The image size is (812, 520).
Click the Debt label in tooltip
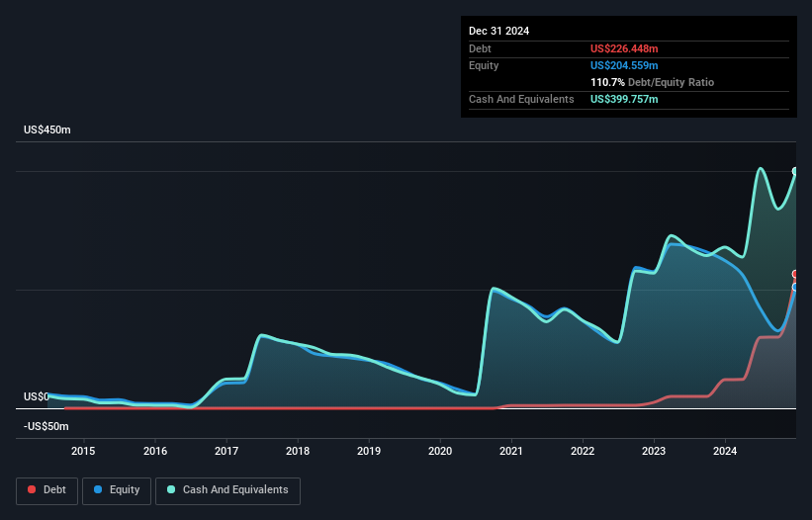pyautogui.click(x=480, y=48)
